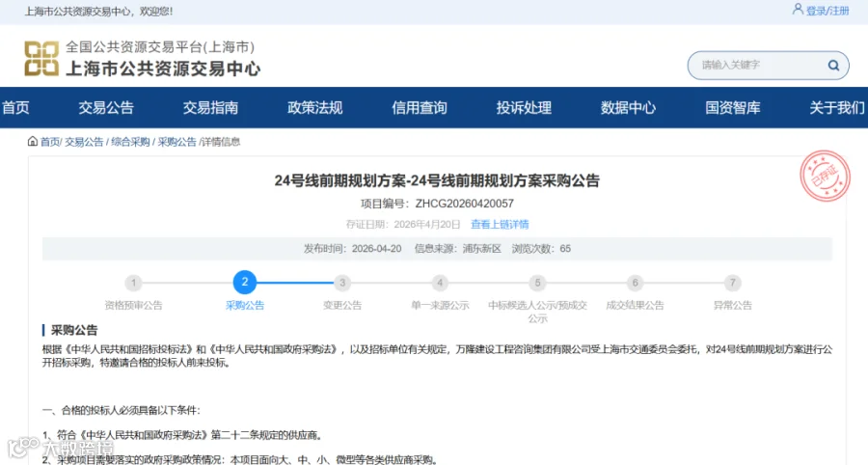Open the 投诉处理 navigation item
The height and width of the screenshot is (465, 868).
[524, 107]
